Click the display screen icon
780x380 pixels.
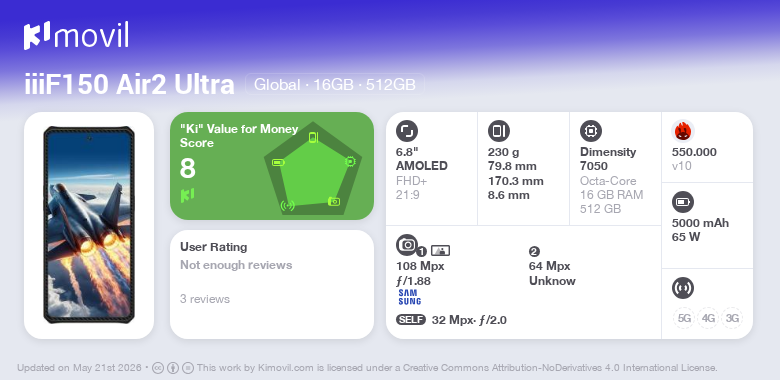[407, 131]
